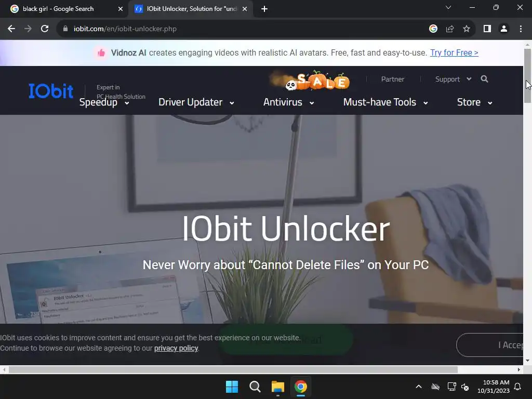Expand the Must-have Tools menu
The image size is (532, 399).
pos(385,102)
